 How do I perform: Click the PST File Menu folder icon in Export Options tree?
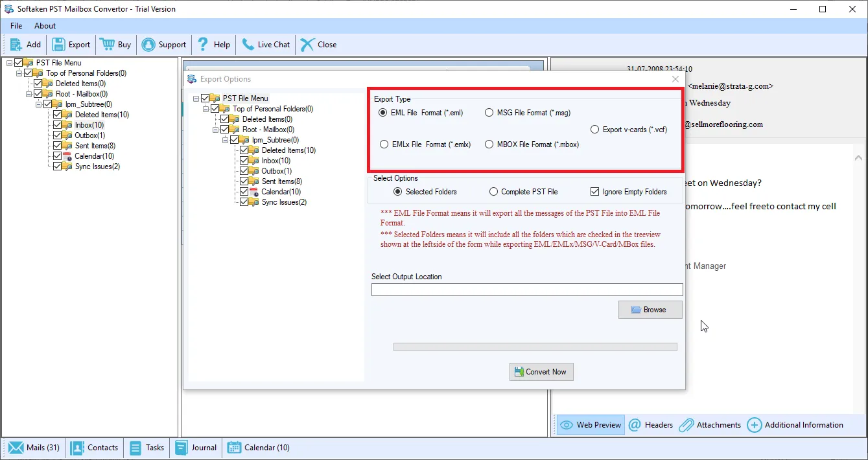pyautogui.click(x=215, y=98)
